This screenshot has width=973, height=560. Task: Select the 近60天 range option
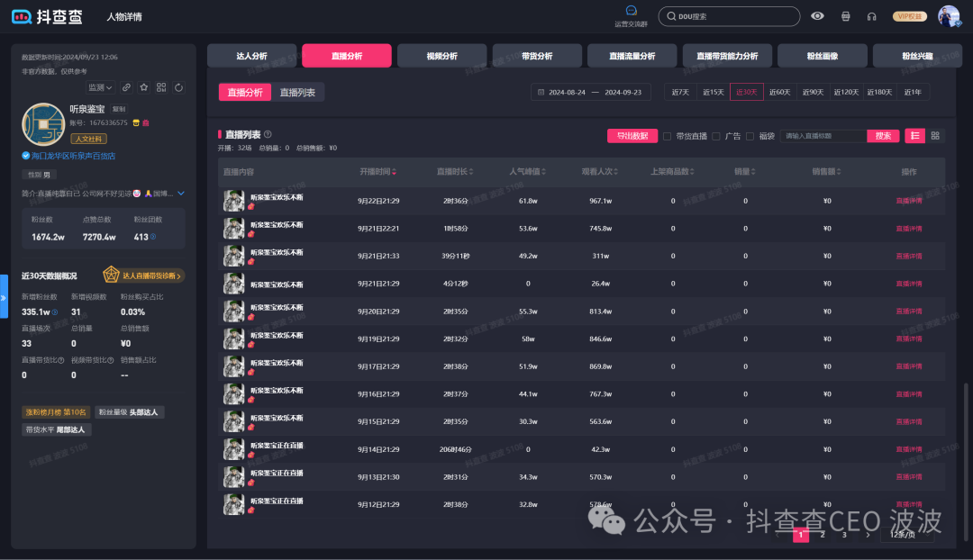click(780, 92)
